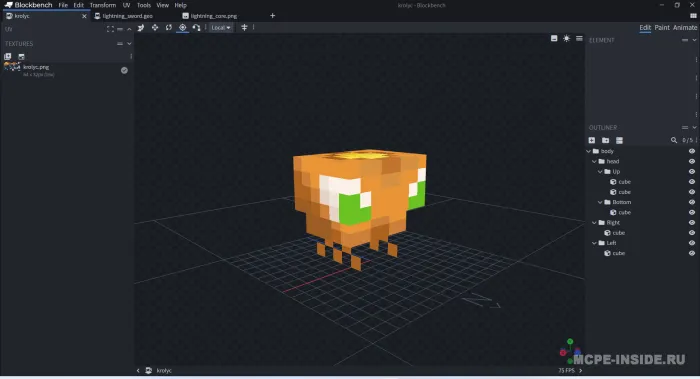Image resolution: width=700 pixels, height=379 pixels.
Task: Collapse the Left group chevron
Action: click(x=594, y=243)
